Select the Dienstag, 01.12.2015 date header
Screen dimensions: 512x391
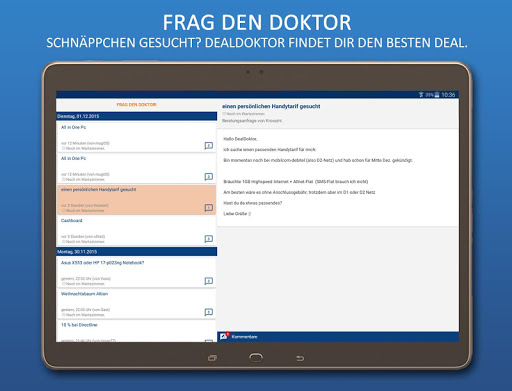coord(137,116)
